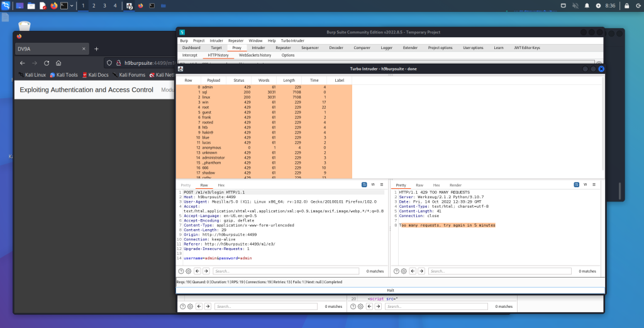The width and height of the screenshot is (644, 328).
Task: Sort Turbo Intruder results by Length column
Action: pyautogui.click(x=289, y=80)
